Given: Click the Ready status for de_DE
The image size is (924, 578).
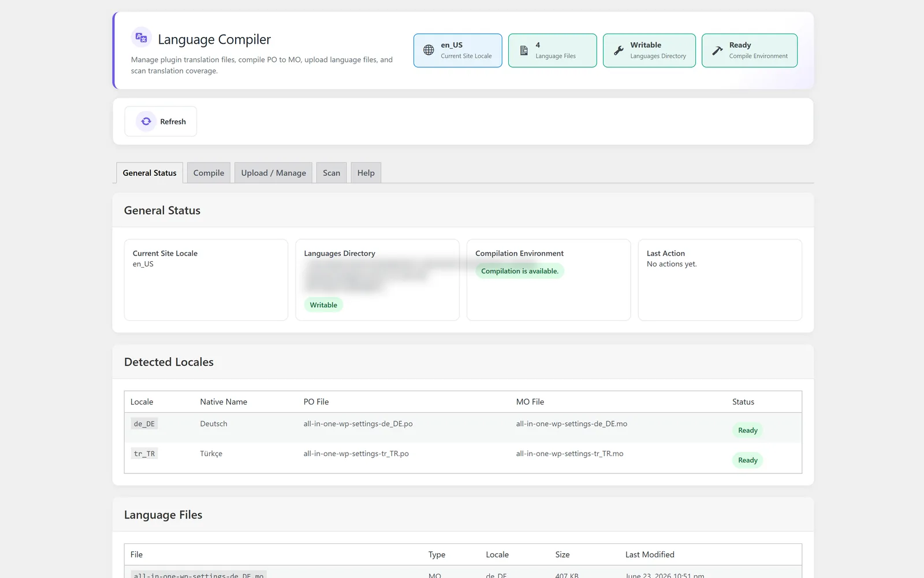Looking at the screenshot, I should pyautogui.click(x=748, y=431).
